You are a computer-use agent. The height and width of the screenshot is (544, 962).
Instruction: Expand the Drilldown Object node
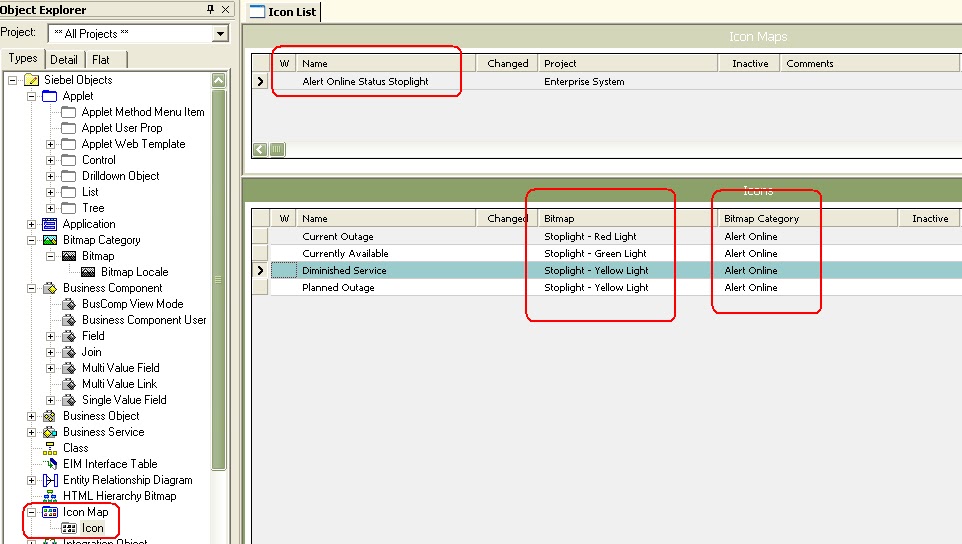tap(50, 176)
